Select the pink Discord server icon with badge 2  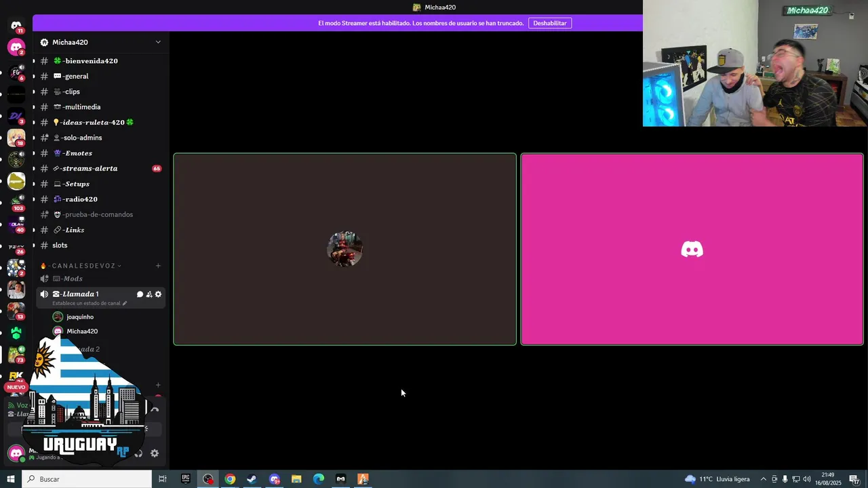click(16, 47)
